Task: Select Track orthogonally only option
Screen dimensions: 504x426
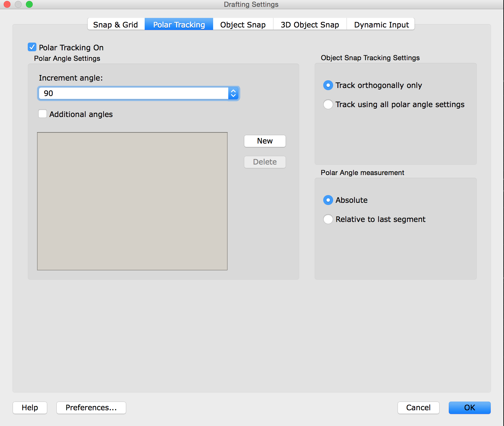Action: click(328, 85)
